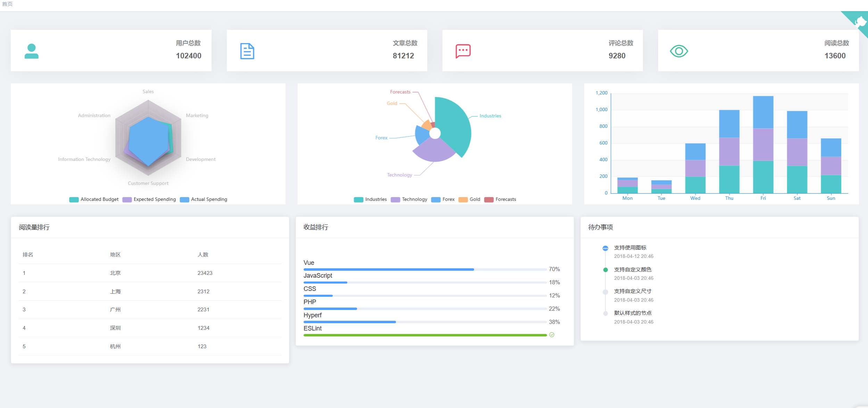Click the 用户总数 value 102400
The width and height of the screenshot is (868, 408).
point(189,56)
